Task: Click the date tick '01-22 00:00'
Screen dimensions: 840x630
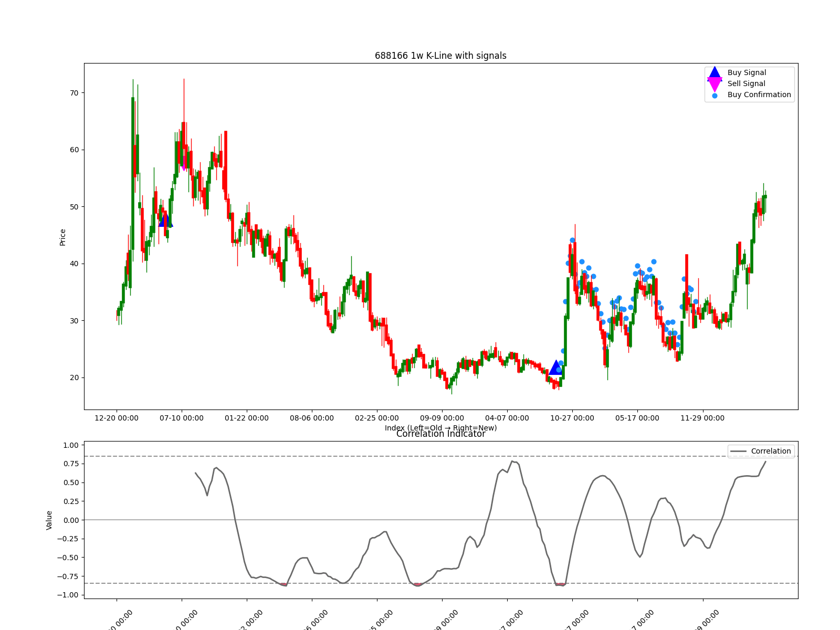Action: point(247,418)
